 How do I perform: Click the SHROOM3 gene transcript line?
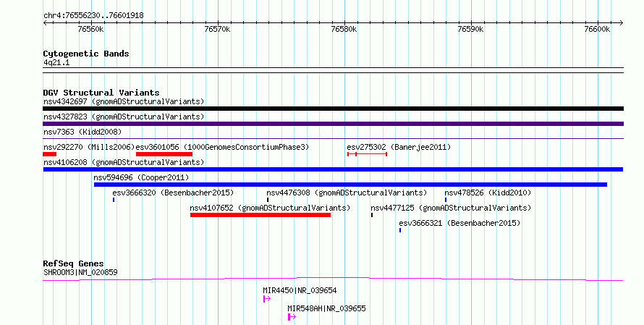coord(333,279)
